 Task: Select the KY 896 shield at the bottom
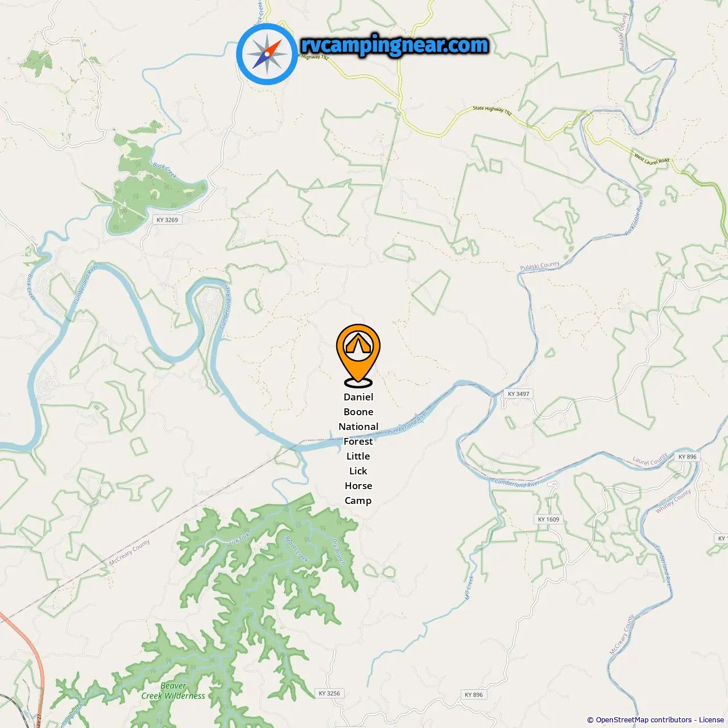click(474, 694)
